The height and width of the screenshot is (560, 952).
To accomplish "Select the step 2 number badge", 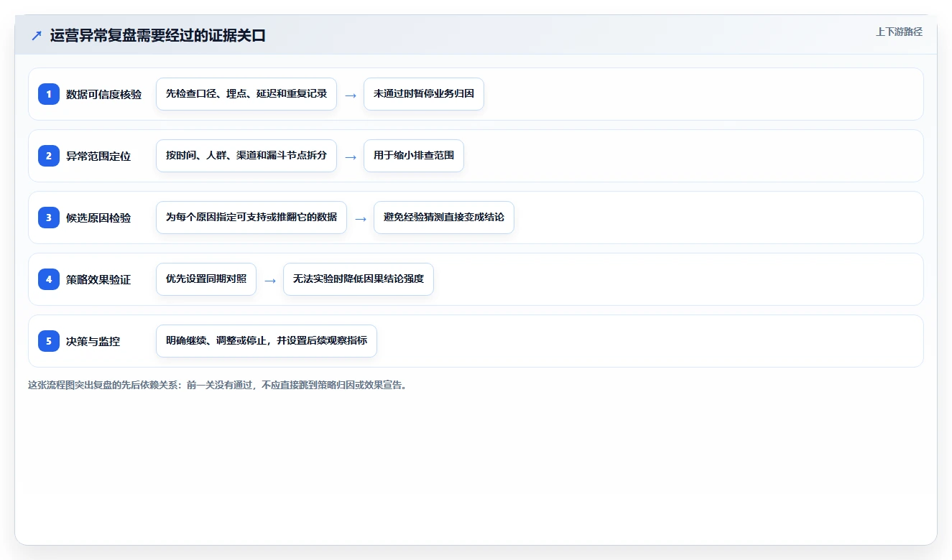I will pyautogui.click(x=49, y=156).
